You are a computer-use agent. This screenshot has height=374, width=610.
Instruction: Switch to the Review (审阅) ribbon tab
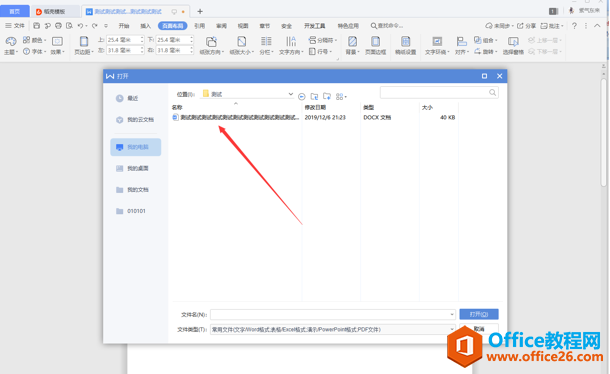click(221, 26)
